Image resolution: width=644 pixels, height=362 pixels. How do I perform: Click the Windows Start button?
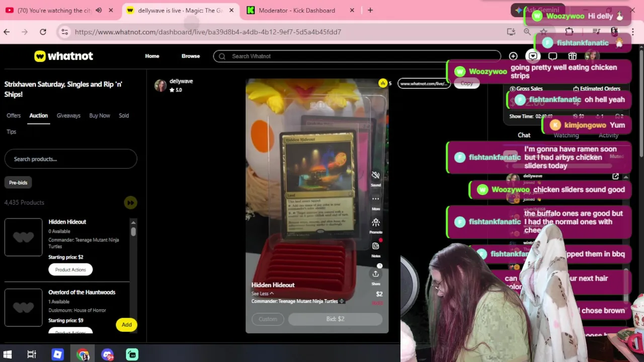[x=7, y=354]
